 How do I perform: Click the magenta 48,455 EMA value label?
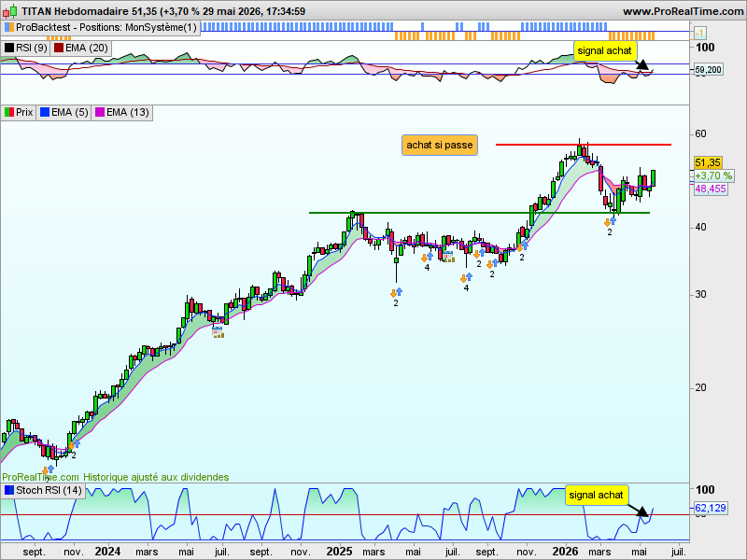(x=711, y=189)
